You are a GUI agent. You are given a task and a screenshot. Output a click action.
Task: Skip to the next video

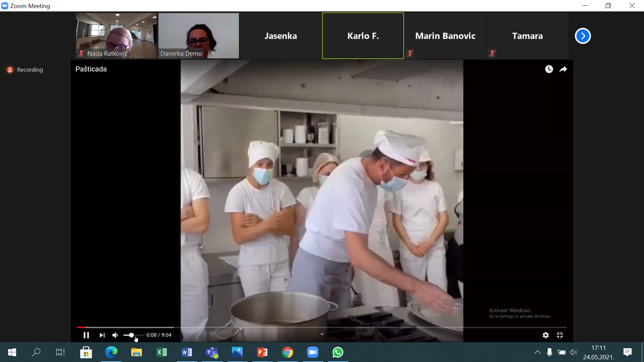click(x=102, y=335)
